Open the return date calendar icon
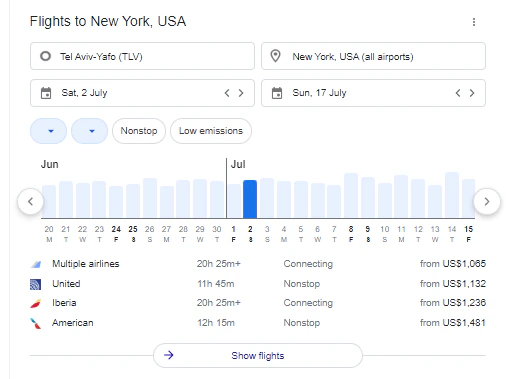The height and width of the screenshot is (379, 517). click(277, 93)
